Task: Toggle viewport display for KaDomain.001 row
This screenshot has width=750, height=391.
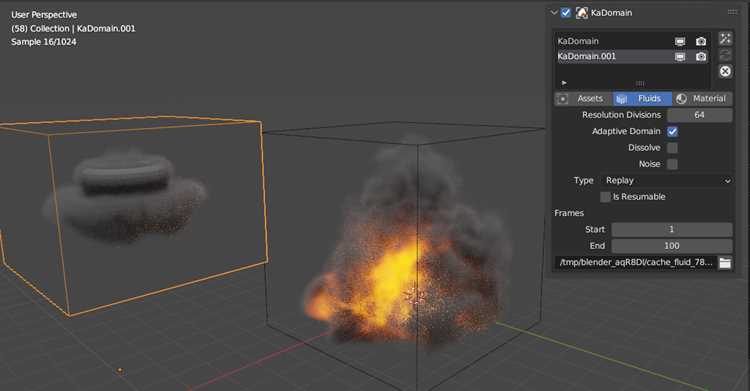Action: 680,57
